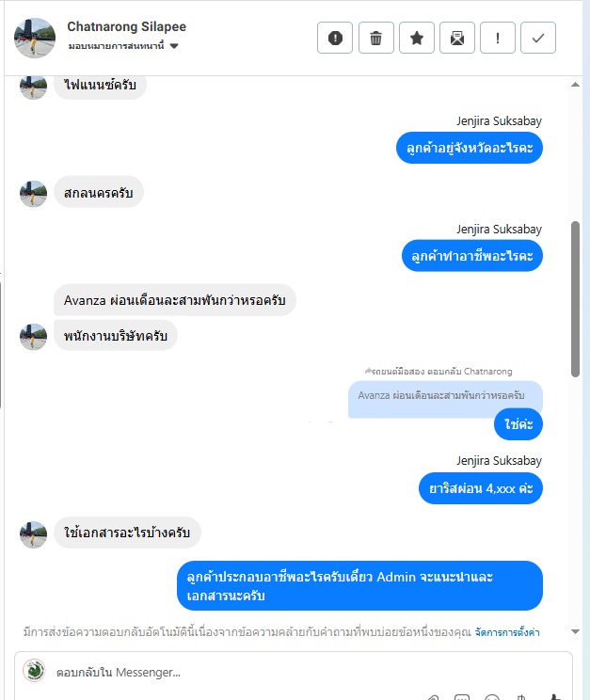Screen dimensions: 590x700
Task: Mark conversation as done with checkmark
Action: coord(538,38)
